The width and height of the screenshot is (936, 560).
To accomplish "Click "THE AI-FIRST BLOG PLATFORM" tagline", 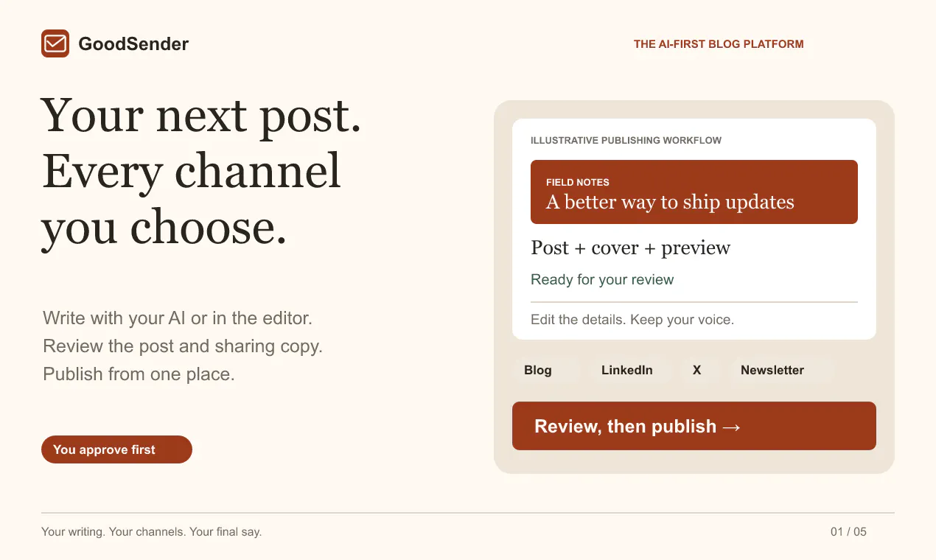I will point(719,44).
